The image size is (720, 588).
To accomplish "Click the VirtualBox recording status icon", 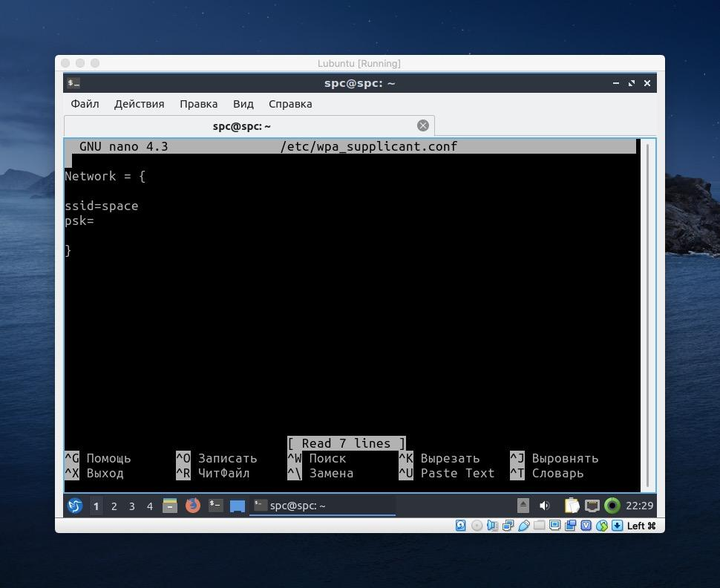I will tap(571, 526).
